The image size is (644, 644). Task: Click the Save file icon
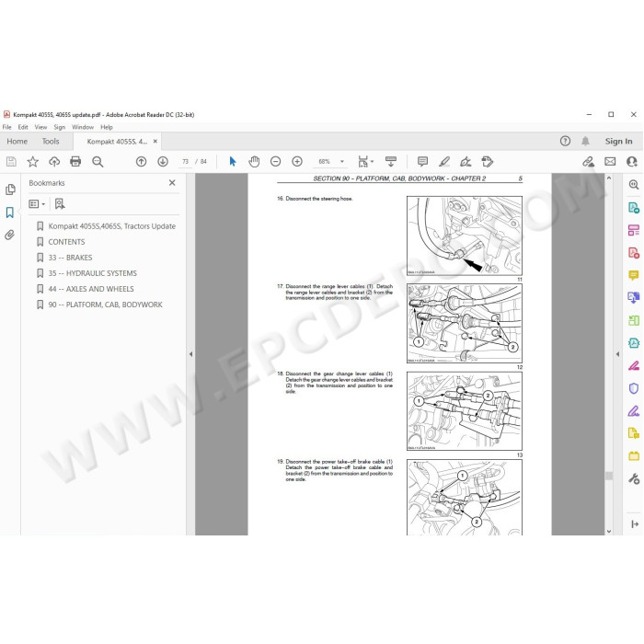pyautogui.click(x=11, y=162)
